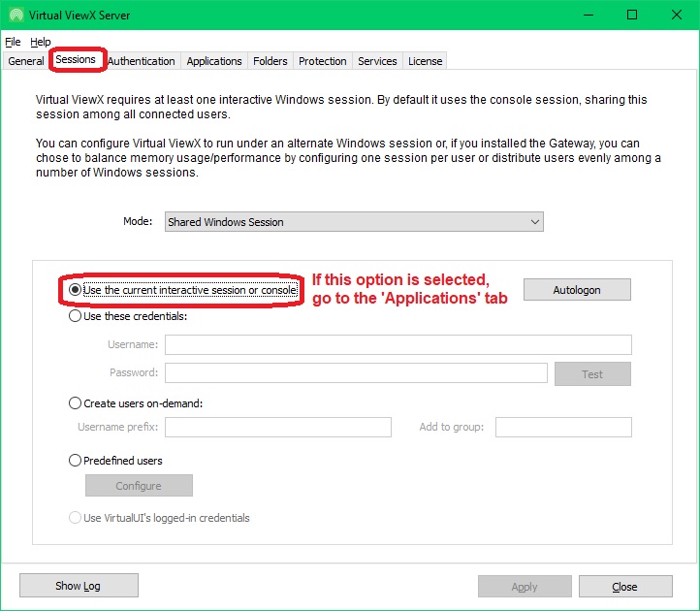Screen dimensions: 700x611
Task: Open the License tab
Action: tap(425, 61)
